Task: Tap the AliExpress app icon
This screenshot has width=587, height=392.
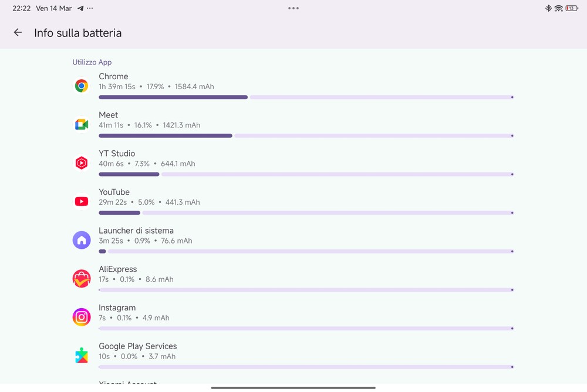Action: 82,279
